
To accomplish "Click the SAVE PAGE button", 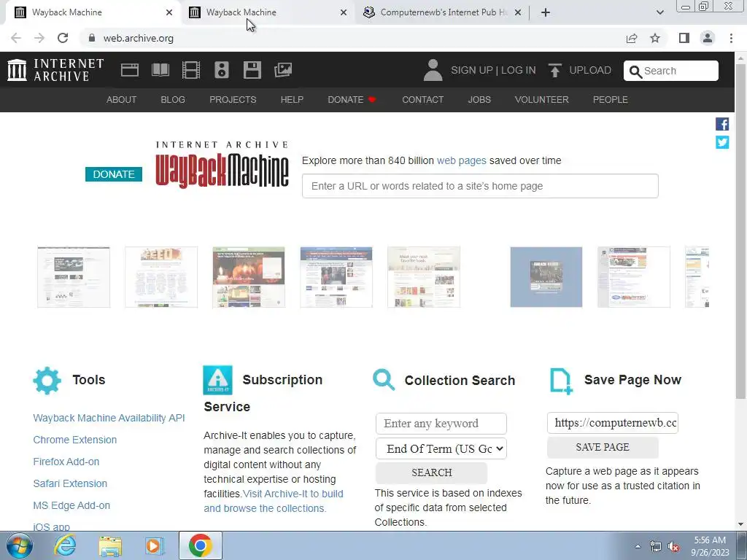I will [603, 447].
